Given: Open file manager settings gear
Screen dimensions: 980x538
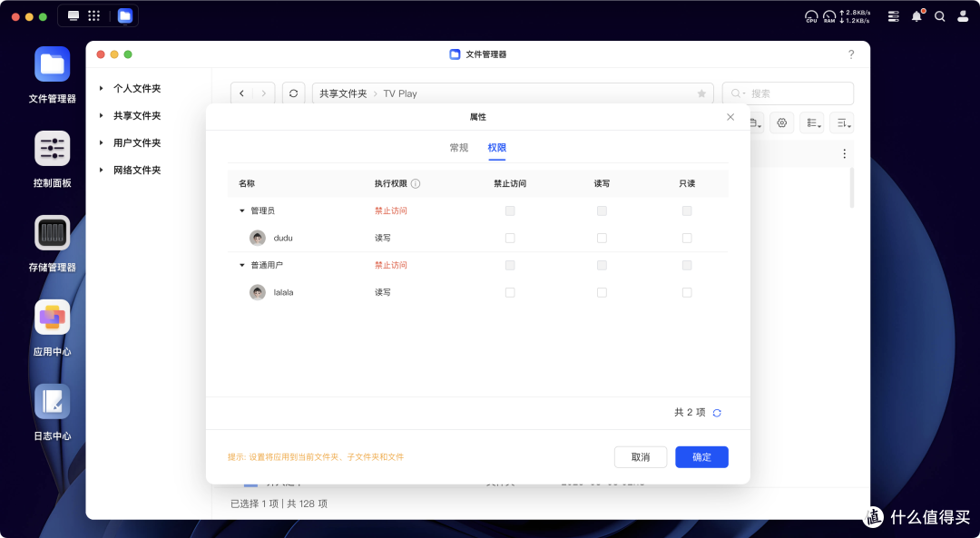Looking at the screenshot, I should (x=782, y=122).
